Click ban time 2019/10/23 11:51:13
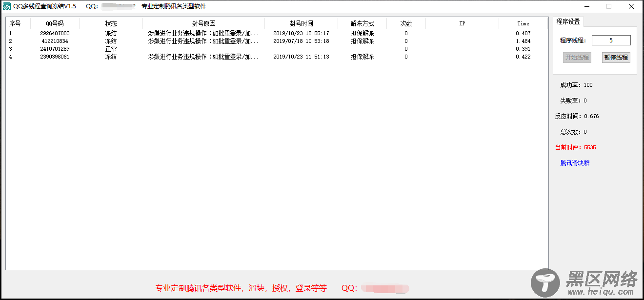 tap(301, 57)
